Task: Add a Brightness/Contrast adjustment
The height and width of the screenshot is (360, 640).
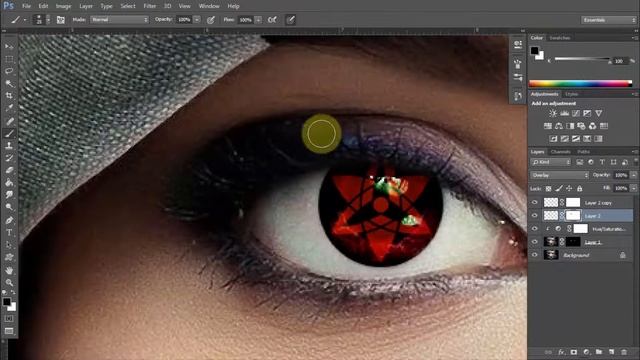Action: tap(553, 113)
